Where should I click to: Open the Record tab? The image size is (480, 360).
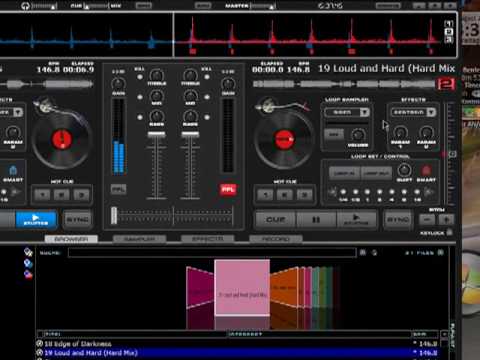276,239
